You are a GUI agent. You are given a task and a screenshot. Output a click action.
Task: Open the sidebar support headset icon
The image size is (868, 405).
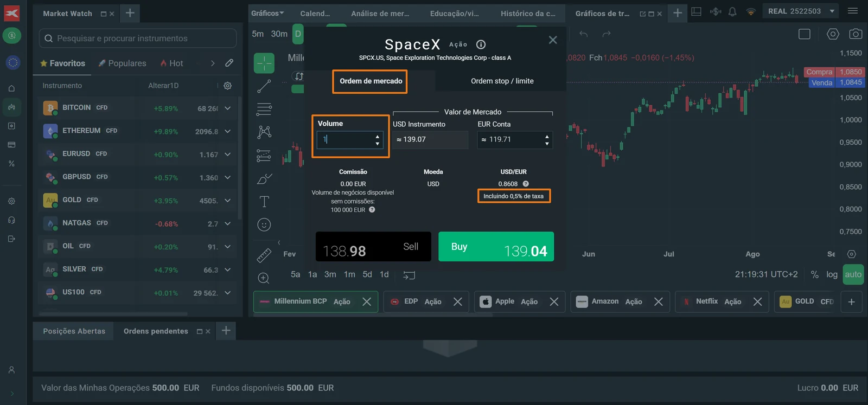point(11,220)
